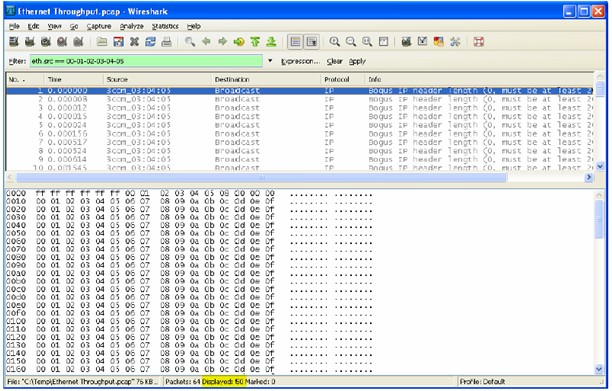Viewport: 612px width, 391px height.
Task: Sort by the Info column header
Action: pyautogui.click(x=479, y=79)
